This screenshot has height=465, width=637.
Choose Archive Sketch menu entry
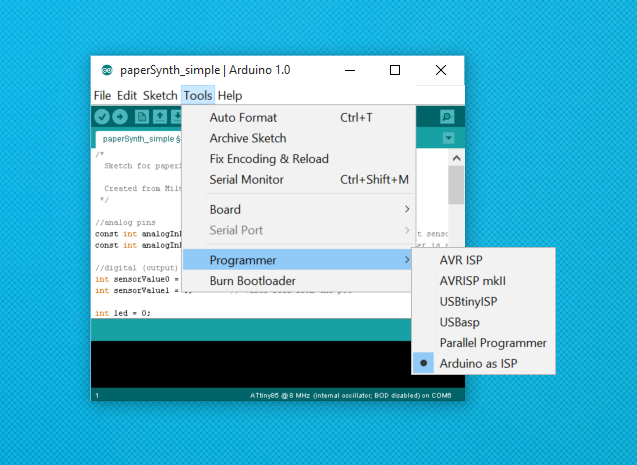point(299,138)
